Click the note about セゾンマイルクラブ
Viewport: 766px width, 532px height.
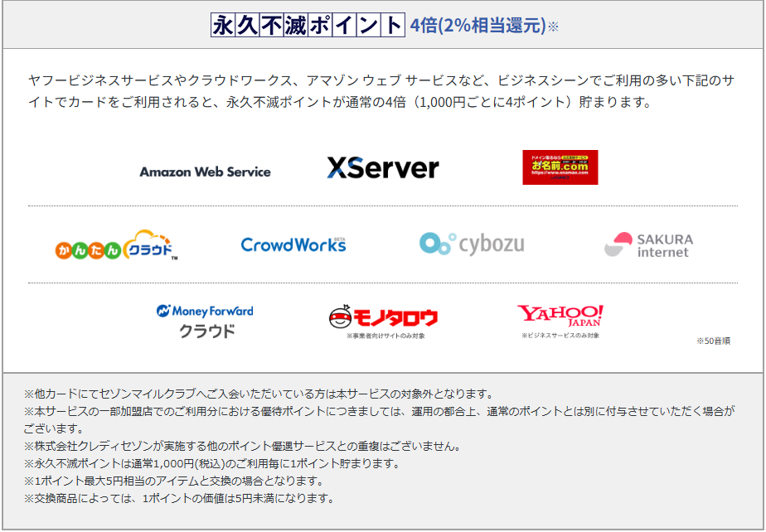pos(260,394)
